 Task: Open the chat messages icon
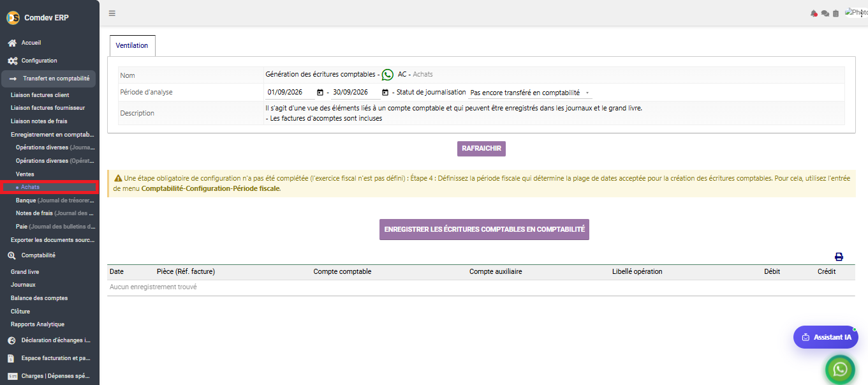click(x=825, y=13)
